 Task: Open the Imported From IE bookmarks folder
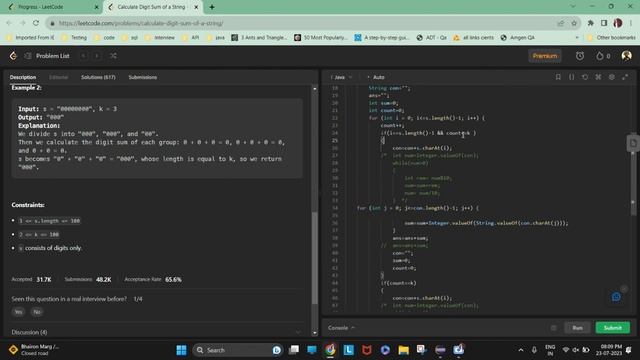(x=31, y=38)
